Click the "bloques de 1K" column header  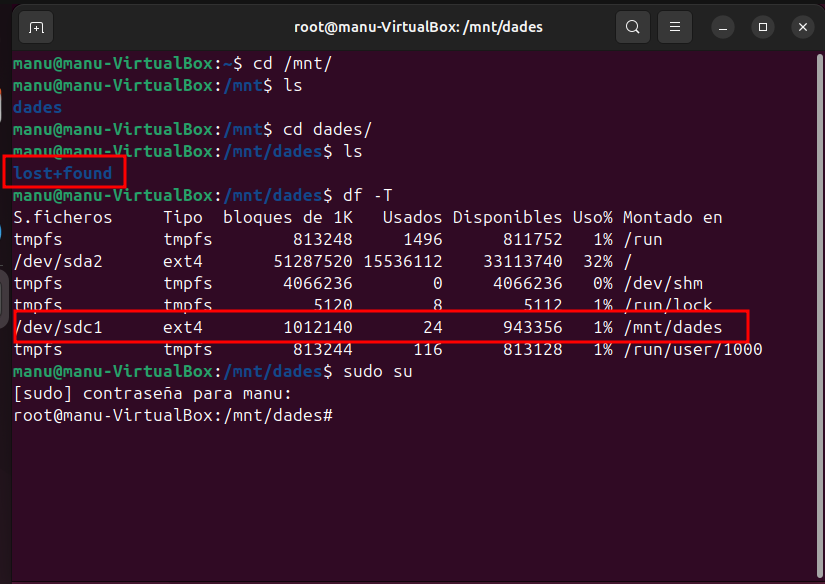[287, 217]
